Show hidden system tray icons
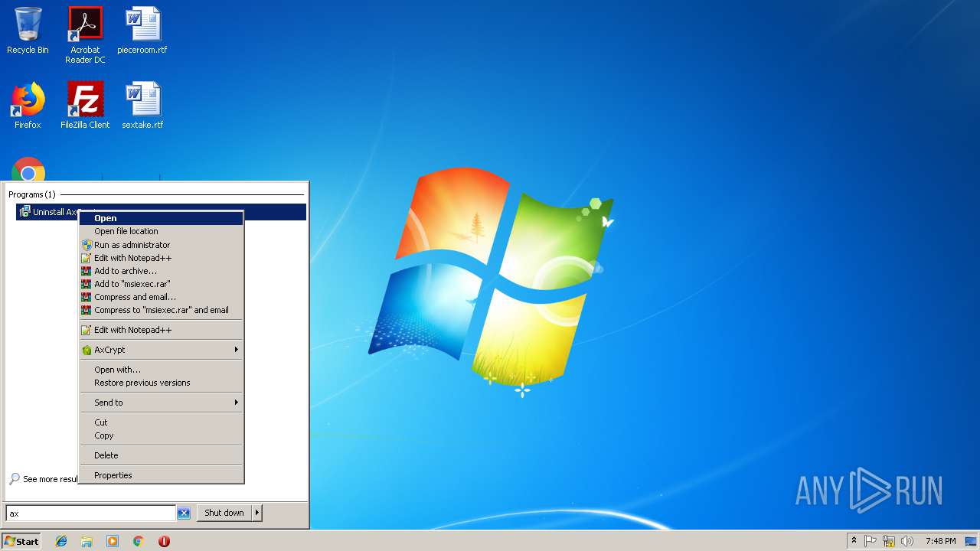 point(854,541)
